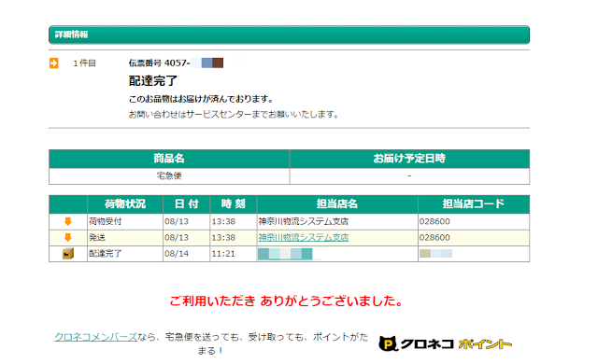Click 028600 code in 発送 row

(434, 238)
